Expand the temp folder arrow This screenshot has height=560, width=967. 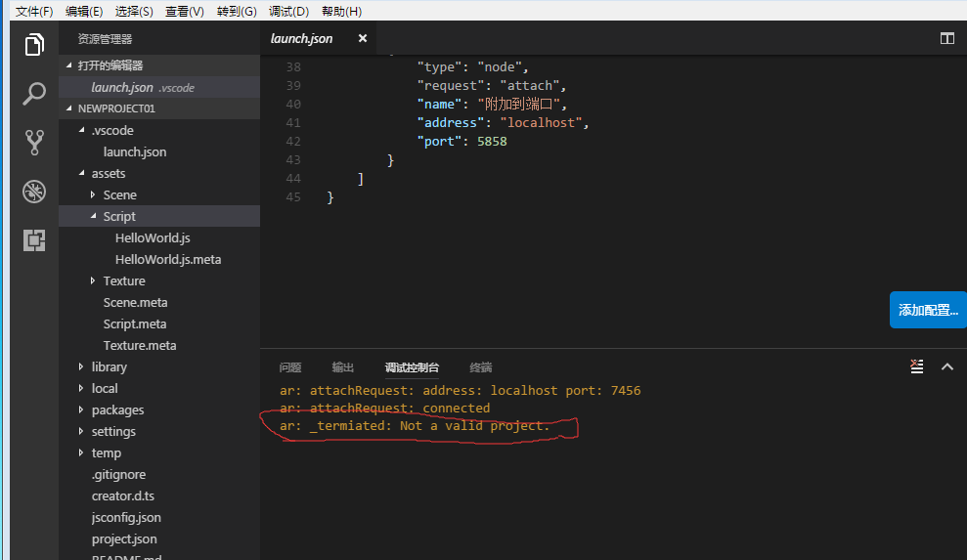[x=81, y=452]
